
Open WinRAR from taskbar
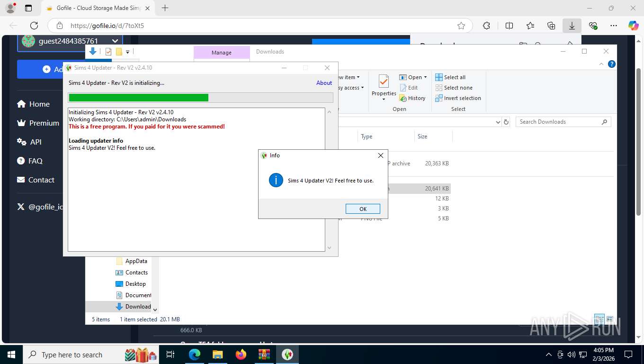tap(264, 355)
